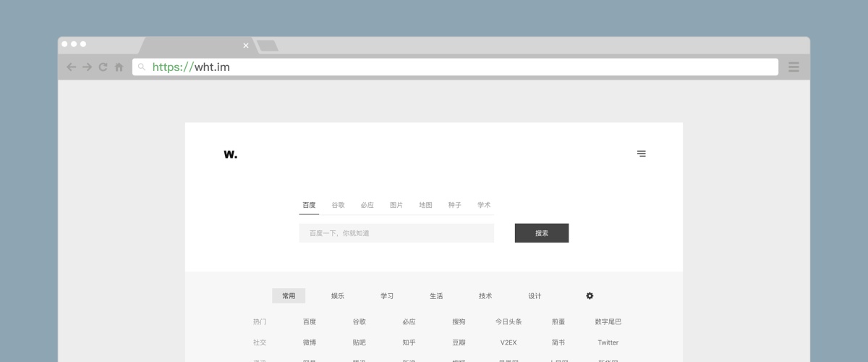Select the 地图 search tab
This screenshot has width=868, height=362.
(425, 205)
